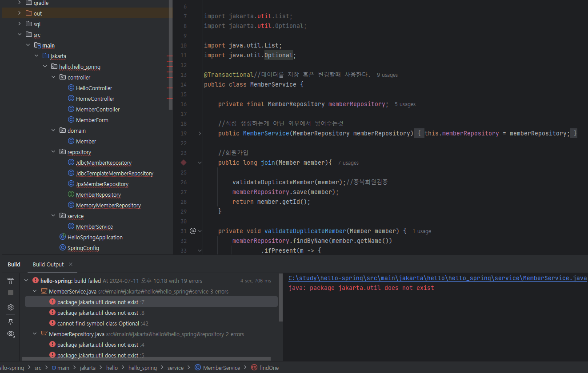The width and height of the screenshot is (588, 373).
Task: Click the red error icon next to hello-spring build failed
Action: point(36,281)
